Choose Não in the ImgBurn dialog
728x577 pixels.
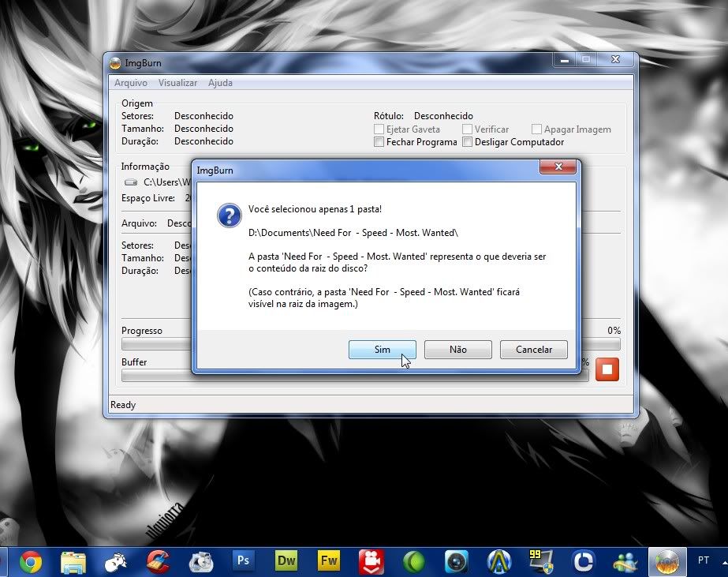pos(457,350)
